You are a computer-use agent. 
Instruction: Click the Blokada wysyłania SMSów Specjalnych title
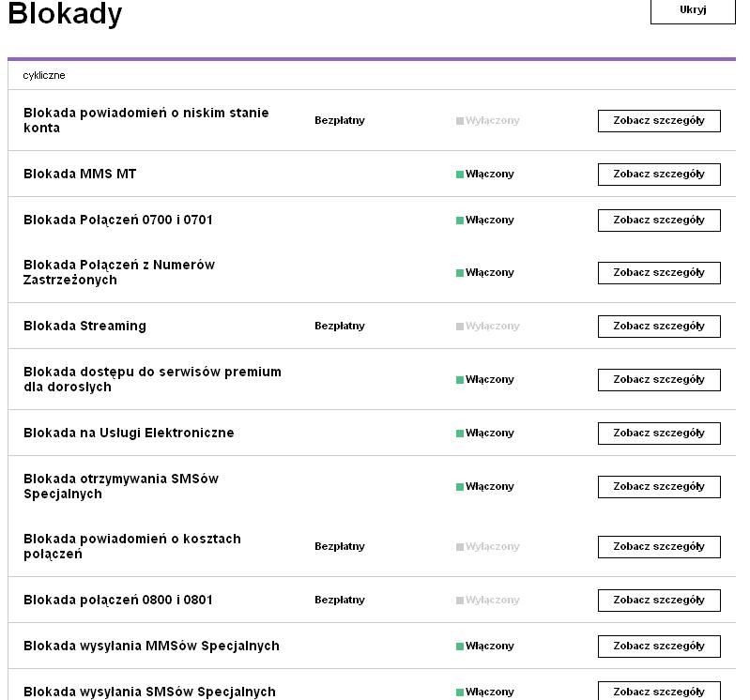[x=149, y=692]
